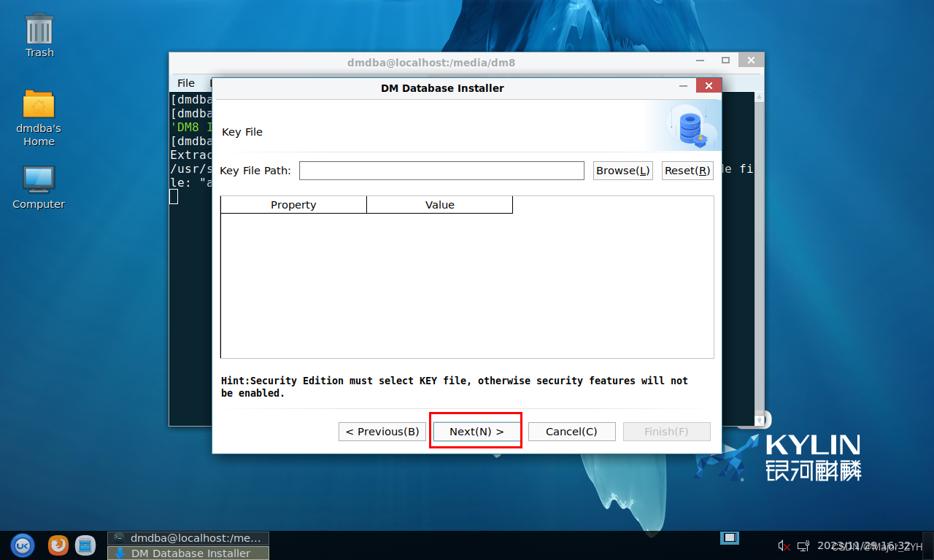Click the terminal scrollbar up arrow
Image resolution: width=934 pixels, height=560 pixels.
pyautogui.click(x=759, y=97)
